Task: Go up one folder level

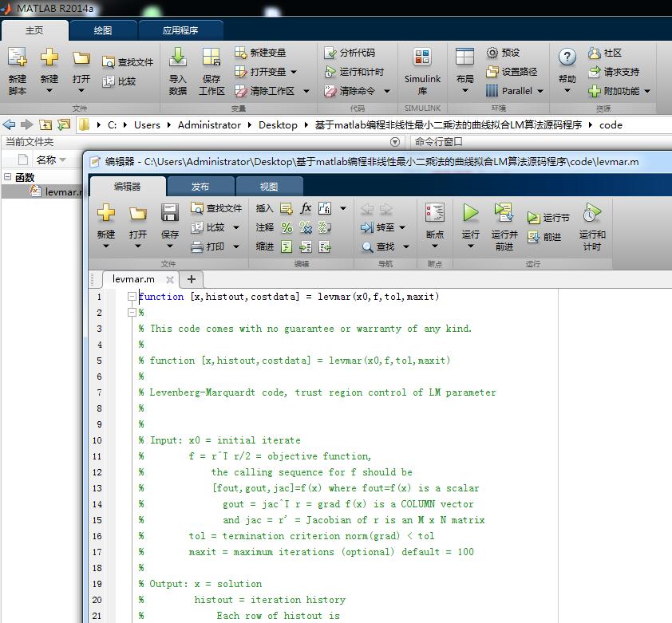Action: coord(45,124)
